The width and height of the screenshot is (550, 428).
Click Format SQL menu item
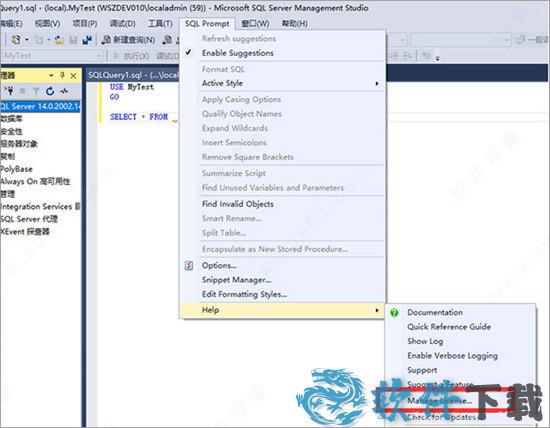pos(223,69)
